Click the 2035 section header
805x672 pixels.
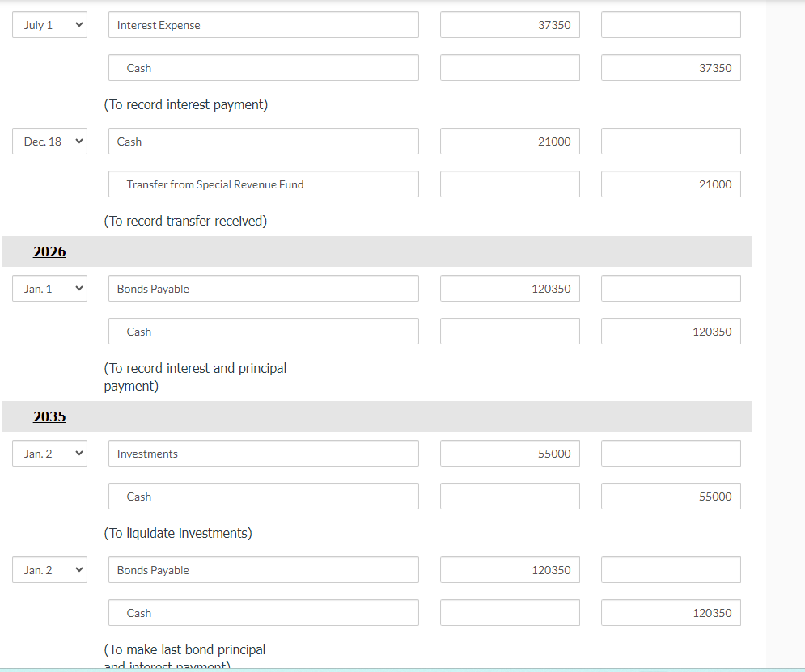49,416
